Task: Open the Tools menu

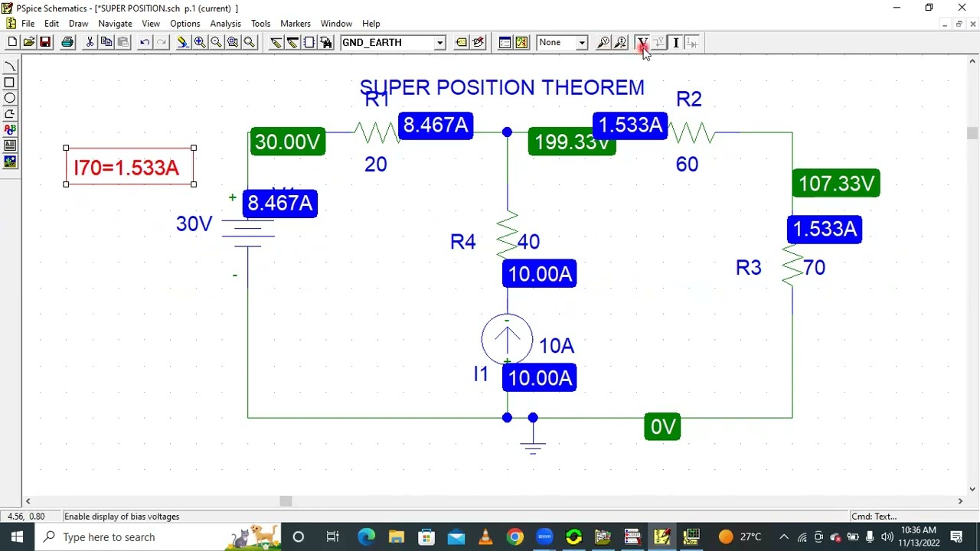Action: coord(260,24)
